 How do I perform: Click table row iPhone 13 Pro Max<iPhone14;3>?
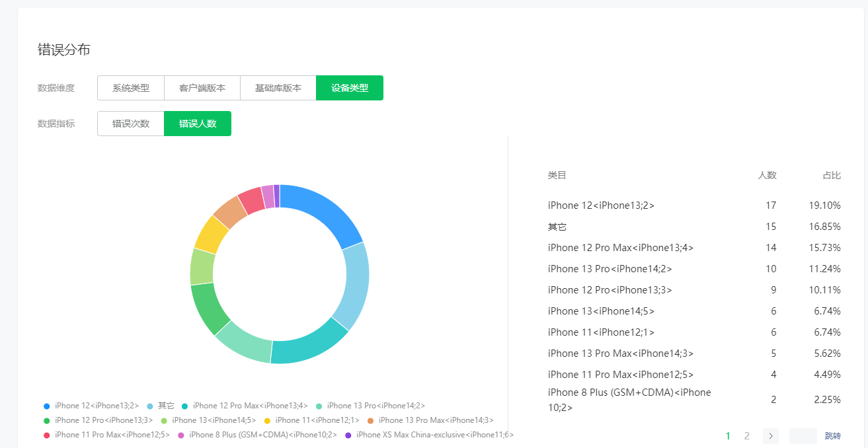tap(694, 354)
